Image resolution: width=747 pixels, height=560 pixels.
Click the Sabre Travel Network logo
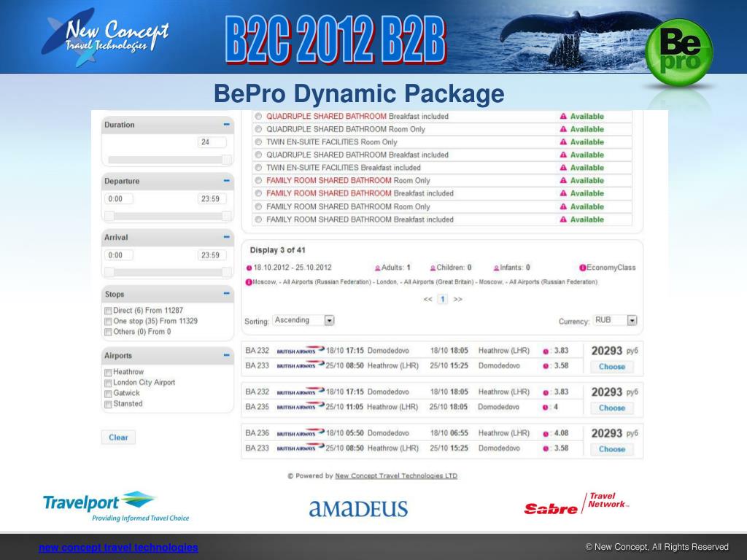click(576, 504)
